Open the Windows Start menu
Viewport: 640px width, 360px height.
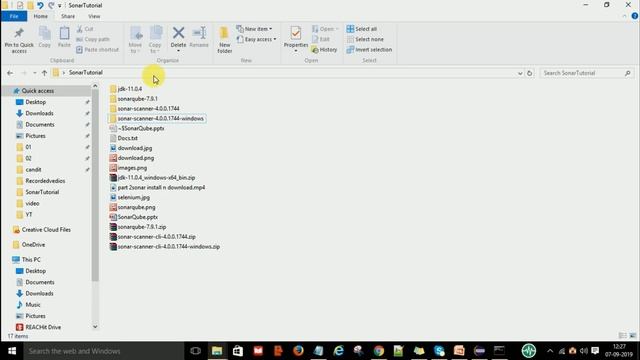pos(12,351)
